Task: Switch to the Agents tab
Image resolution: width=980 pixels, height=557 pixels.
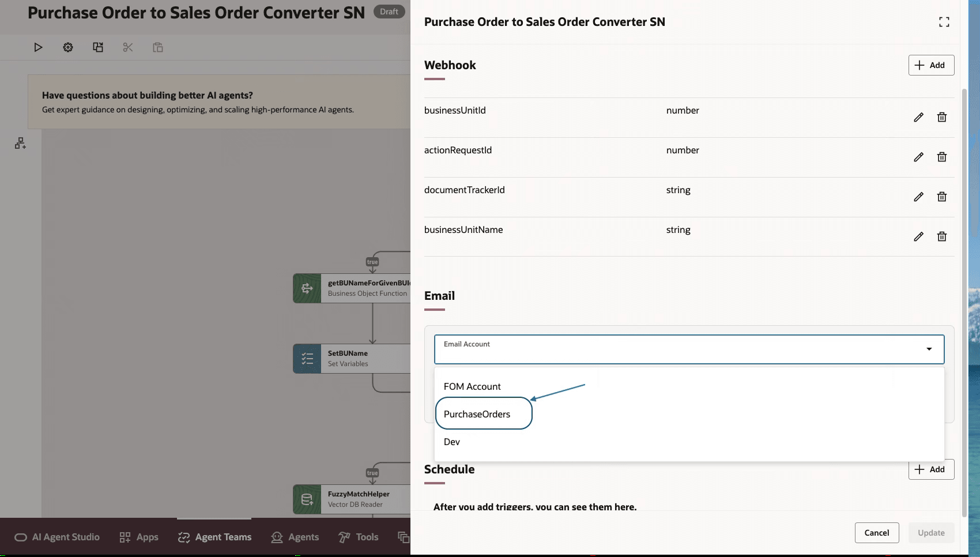Action: (x=295, y=537)
